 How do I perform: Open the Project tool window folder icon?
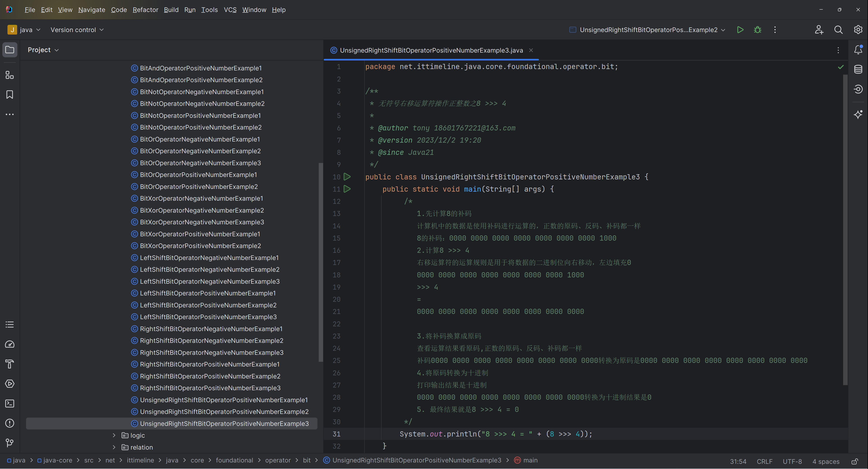(x=10, y=50)
